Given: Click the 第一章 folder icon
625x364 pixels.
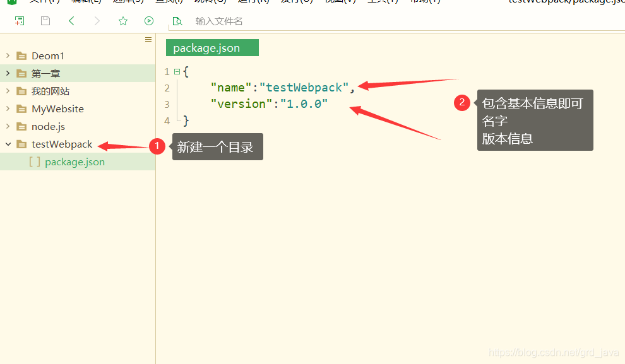Looking at the screenshot, I should (21, 73).
